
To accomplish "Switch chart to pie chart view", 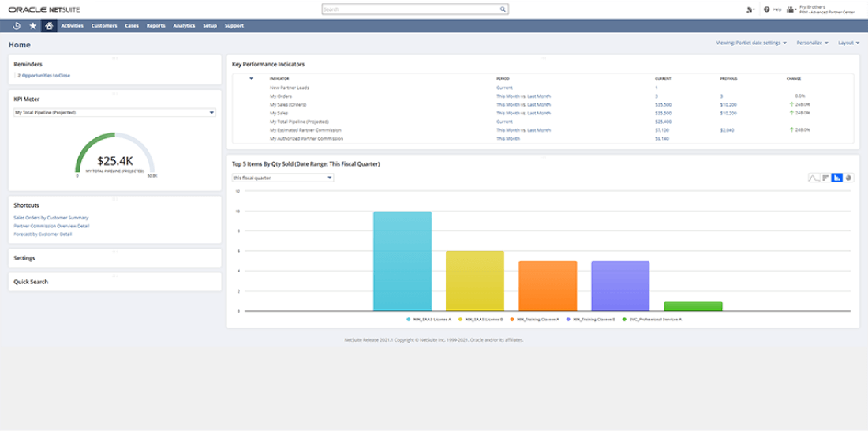I will (x=848, y=178).
